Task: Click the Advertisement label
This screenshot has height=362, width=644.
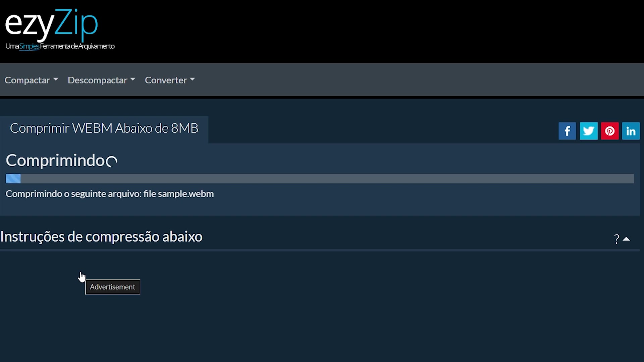Action: pyautogui.click(x=112, y=287)
